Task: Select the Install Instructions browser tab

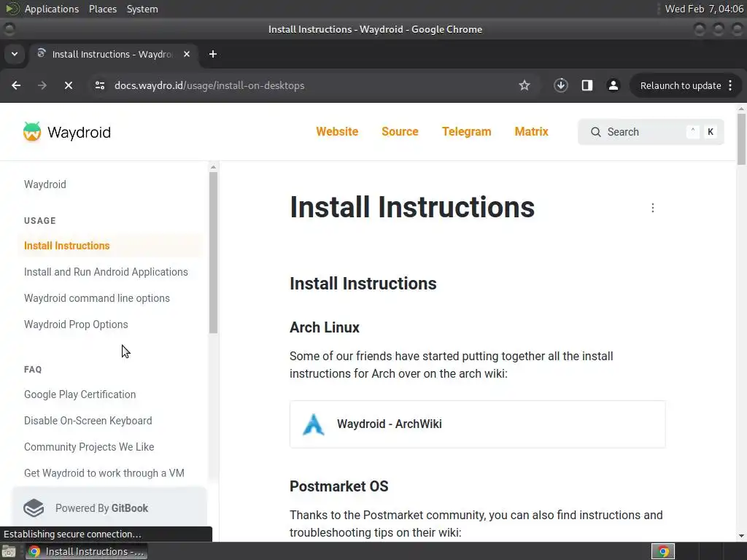Action: [x=113, y=54]
